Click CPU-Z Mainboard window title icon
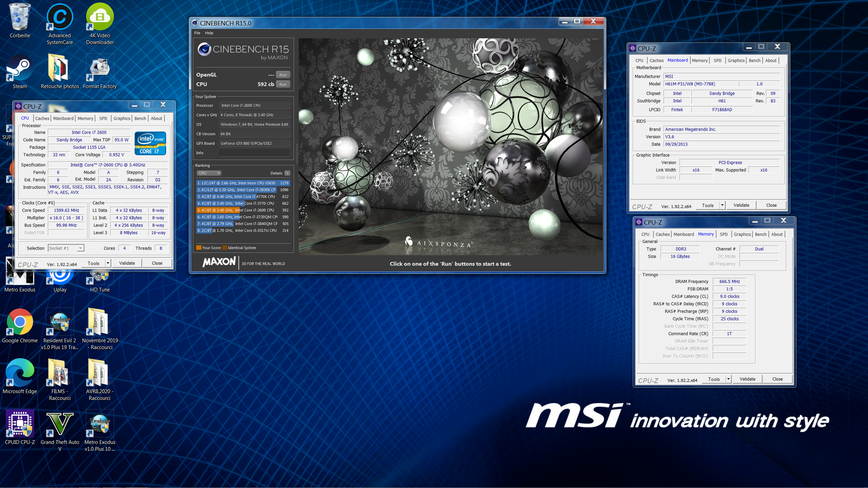The height and width of the screenshot is (488, 868). click(x=633, y=48)
